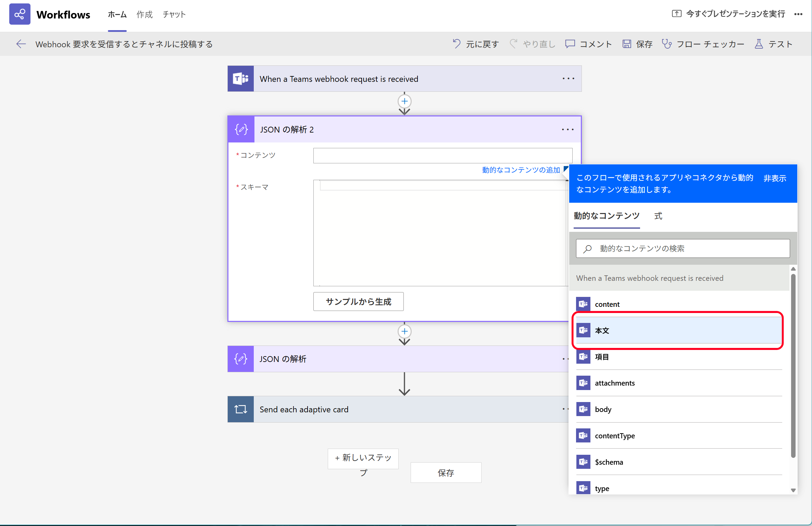Click the dynamic content list scrollbar thumb
The width and height of the screenshot is (812, 526).
[x=793, y=365]
